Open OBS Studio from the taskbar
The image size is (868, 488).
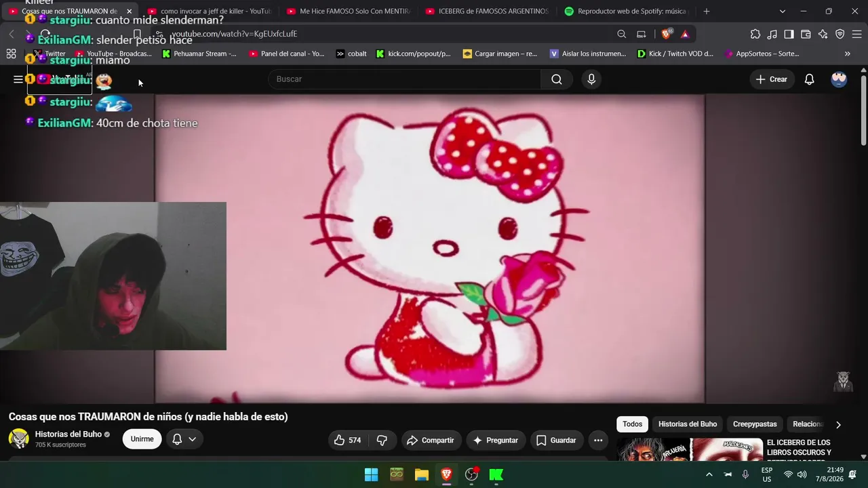[471, 474]
